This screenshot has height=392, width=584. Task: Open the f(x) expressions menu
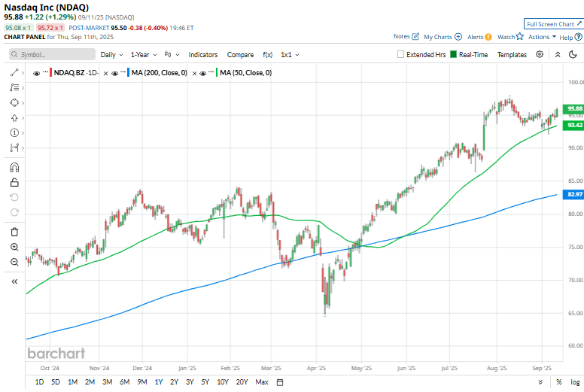(x=267, y=55)
